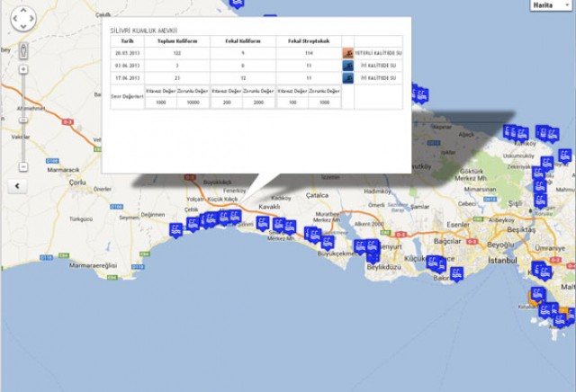Click the Marmaraereğlisi label on map

93,265
